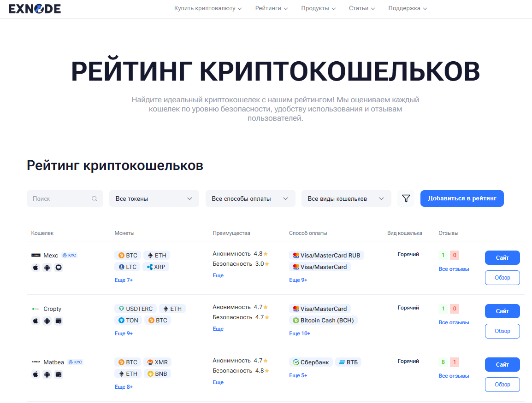This screenshot has height=403, width=532.
Task: Click the KYC badge next to Matbea
Action: pos(75,362)
